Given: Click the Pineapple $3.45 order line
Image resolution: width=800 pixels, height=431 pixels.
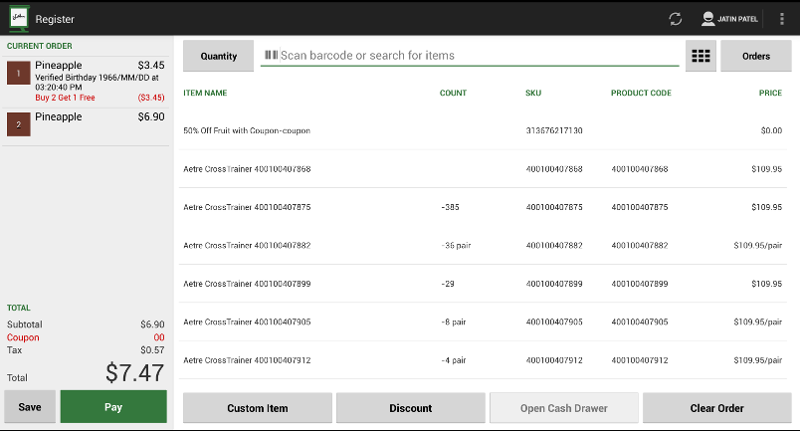Looking at the screenshot, I should pyautogui.click(x=86, y=82).
